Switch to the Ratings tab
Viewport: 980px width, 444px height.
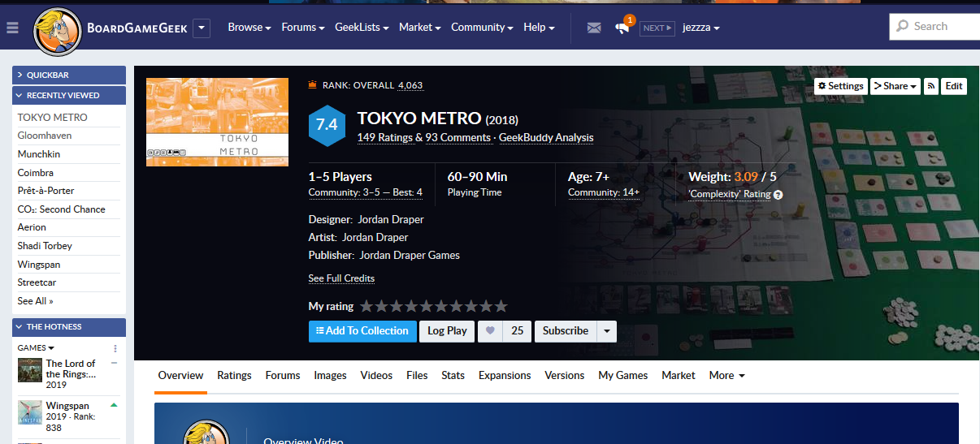tap(234, 376)
